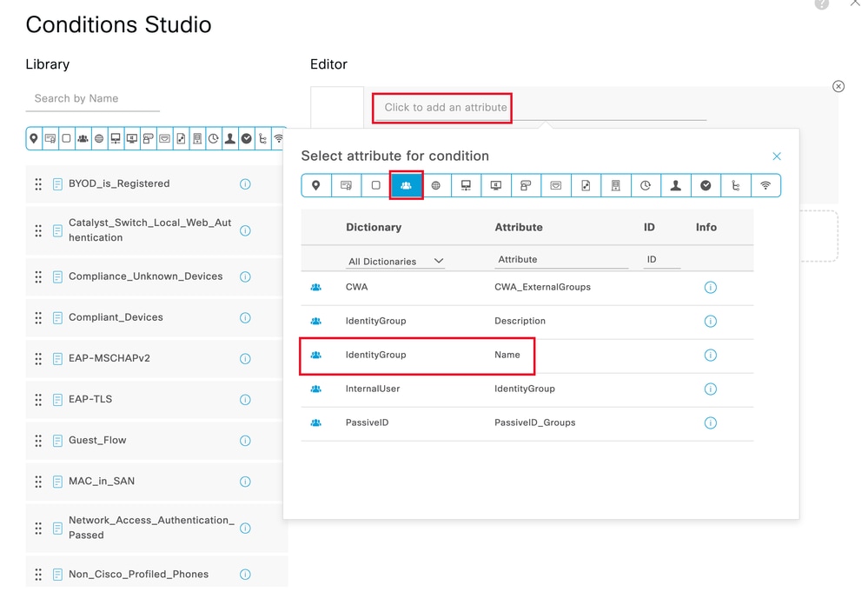Select the network device filter in attribute popup
This screenshot has width=868, height=592.
pos(466,185)
